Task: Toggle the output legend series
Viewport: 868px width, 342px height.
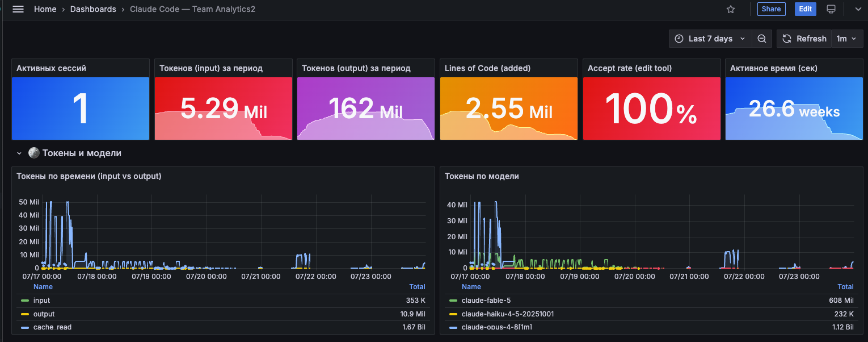Action: (x=44, y=314)
